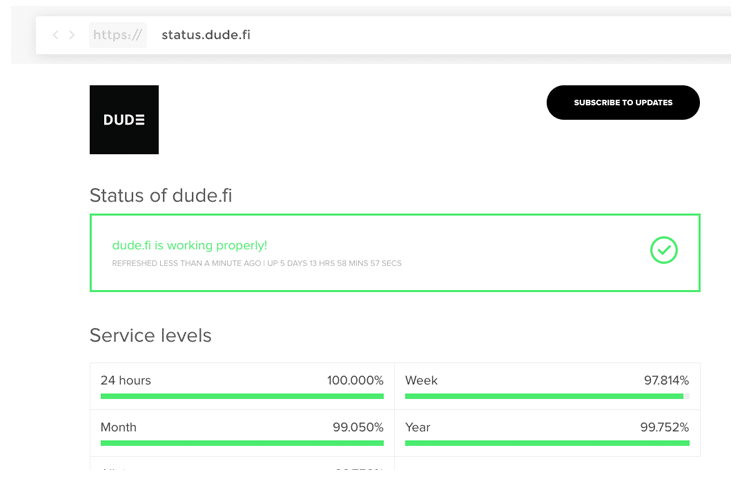Select the Year service level row
Viewport: 744px width, 479px height.
click(547, 433)
